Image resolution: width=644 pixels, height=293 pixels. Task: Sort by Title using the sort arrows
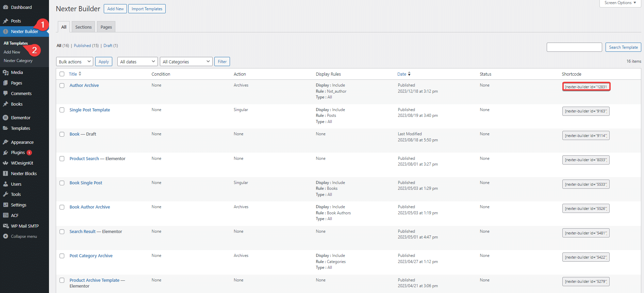(x=80, y=74)
